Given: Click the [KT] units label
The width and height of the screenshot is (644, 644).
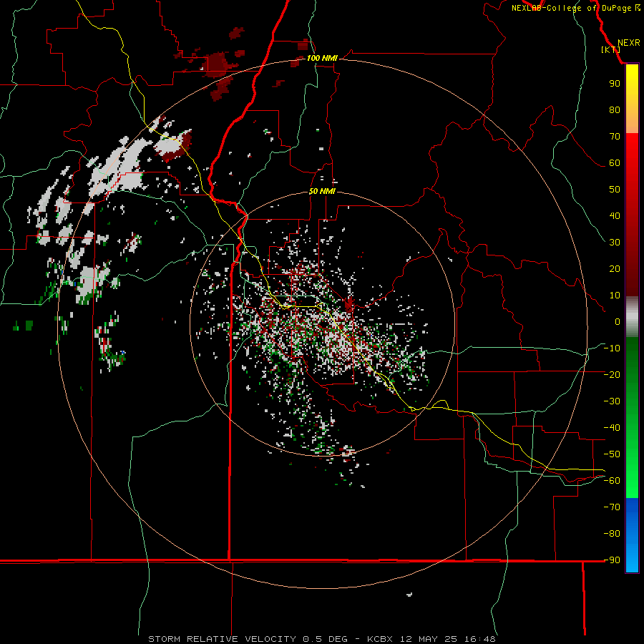Looking at the screenshot, I should (x=611, y=49).
